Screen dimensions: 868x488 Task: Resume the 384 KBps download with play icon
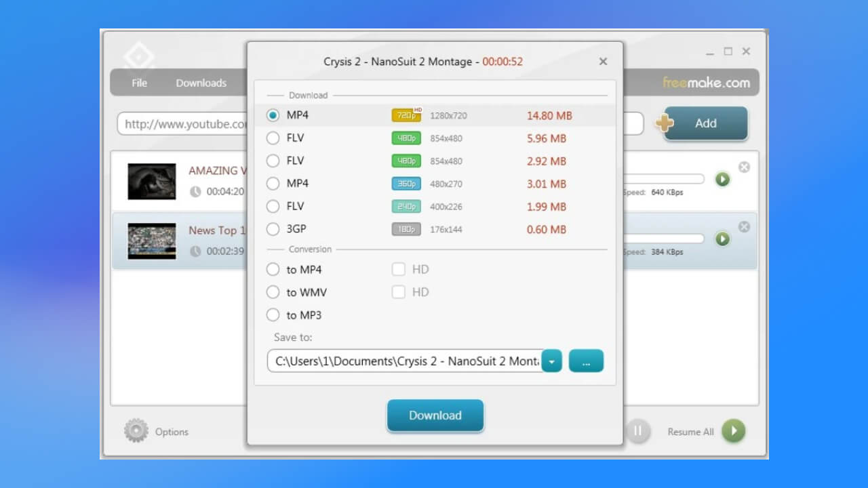722,239
